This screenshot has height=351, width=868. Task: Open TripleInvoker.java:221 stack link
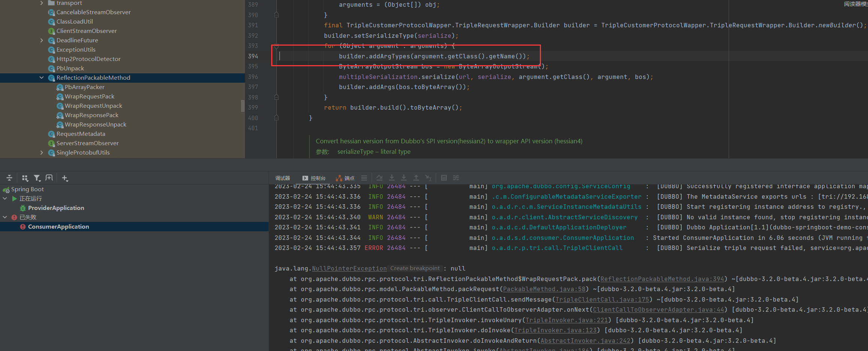click(566, 320)
